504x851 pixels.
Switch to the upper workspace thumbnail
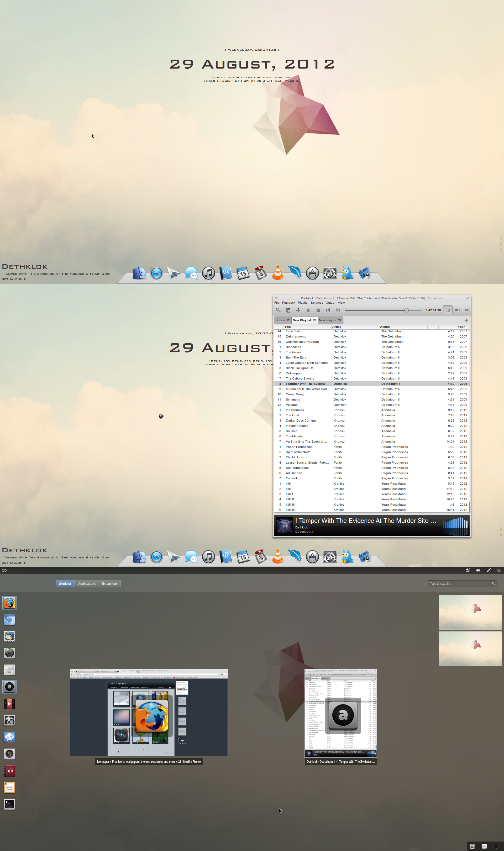click(x=470, y=612)
